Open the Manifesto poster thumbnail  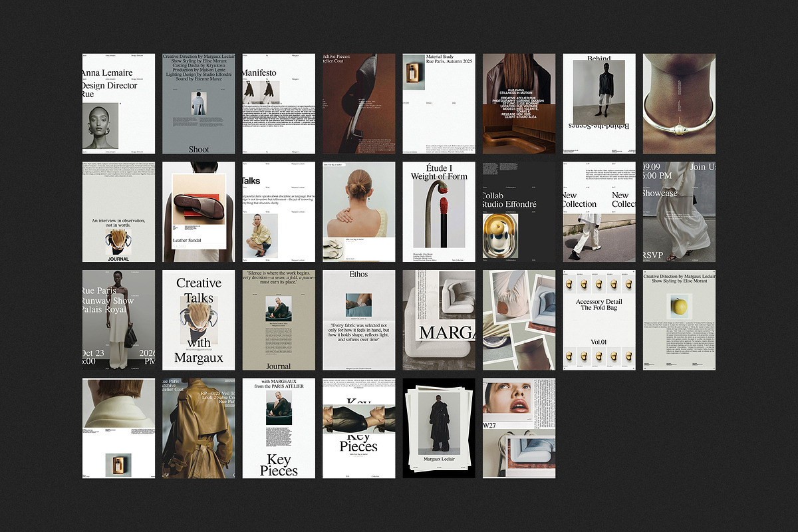279,104
